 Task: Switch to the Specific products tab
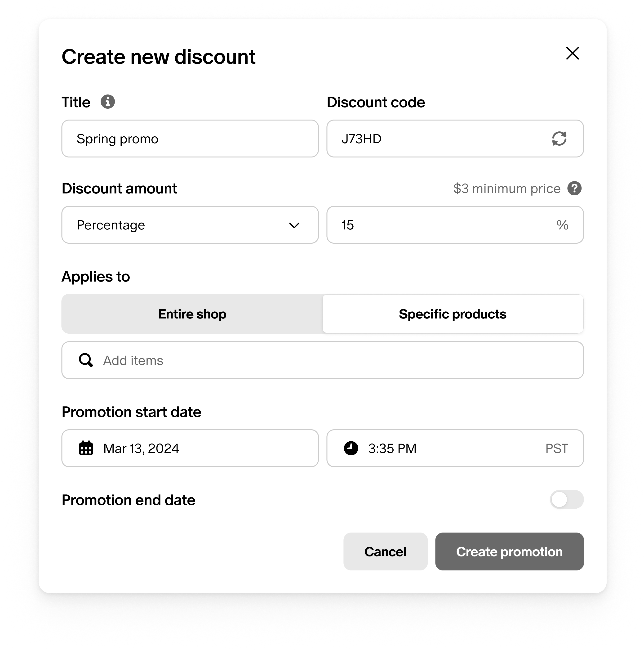coord(453,314)
